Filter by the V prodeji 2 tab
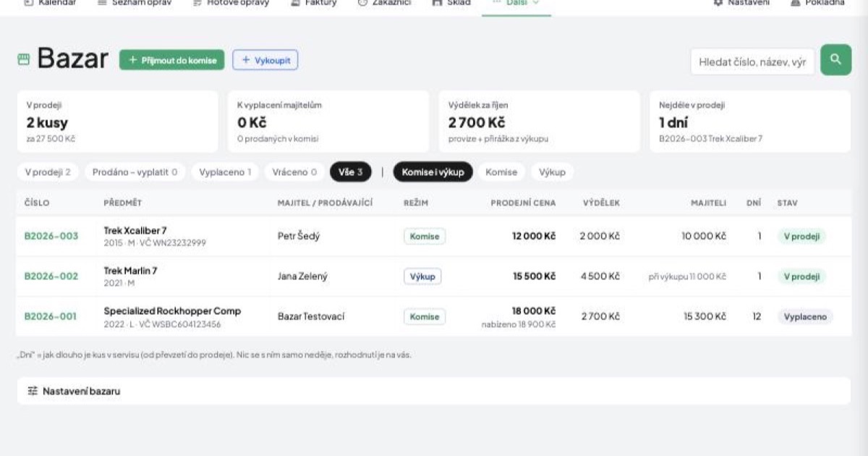868x456 pixels. (48, 172)
